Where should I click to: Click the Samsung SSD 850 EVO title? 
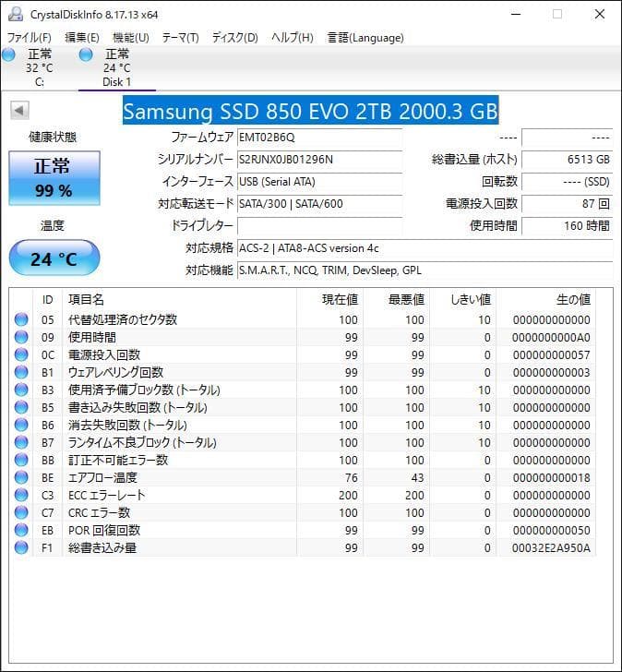coord(311,111)
